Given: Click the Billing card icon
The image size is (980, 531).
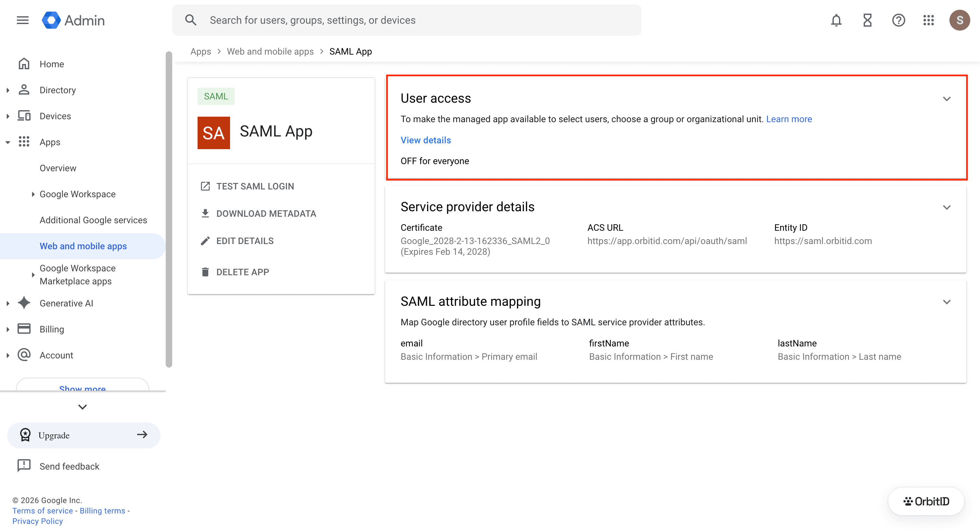Looking at the screenshot, I should coord(24,329).
